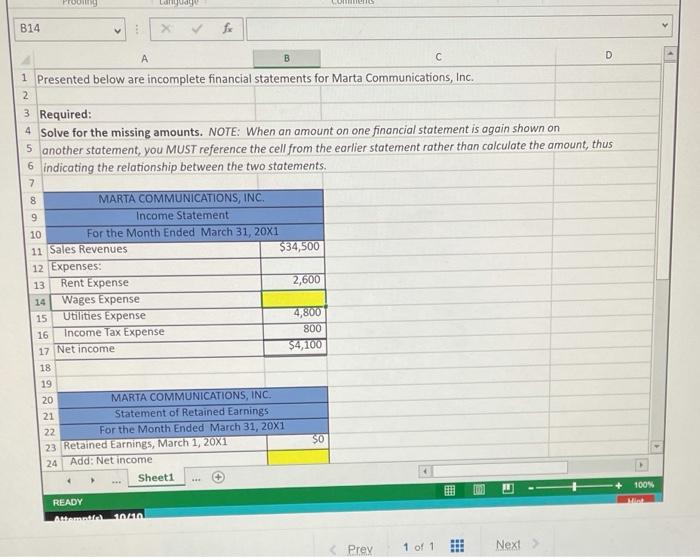This screenshot has height=557, width=700.
Task: Click the 'Income Statement' header cell
Action: tap(184, 216)
